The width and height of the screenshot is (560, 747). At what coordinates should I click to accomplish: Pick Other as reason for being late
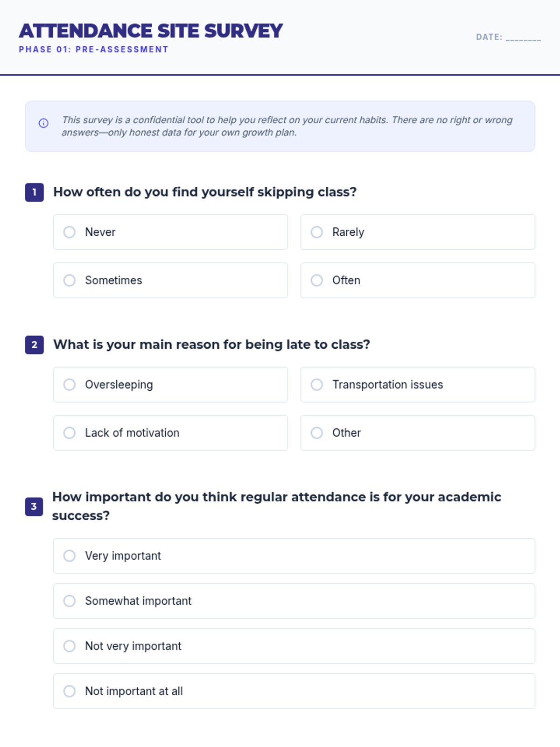[x=317, y=433]
